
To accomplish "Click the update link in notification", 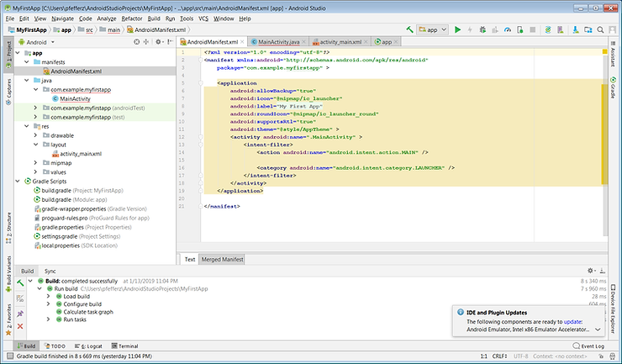I will pyautogui.click(x=572, y=322).
